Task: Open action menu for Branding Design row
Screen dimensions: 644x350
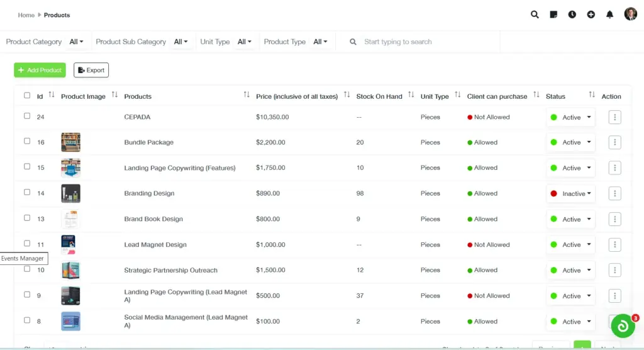Action: tap(614, 193)
